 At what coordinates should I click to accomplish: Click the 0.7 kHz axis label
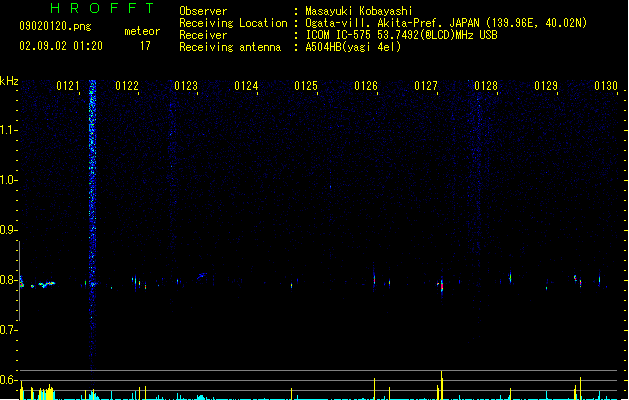[8, 330]
